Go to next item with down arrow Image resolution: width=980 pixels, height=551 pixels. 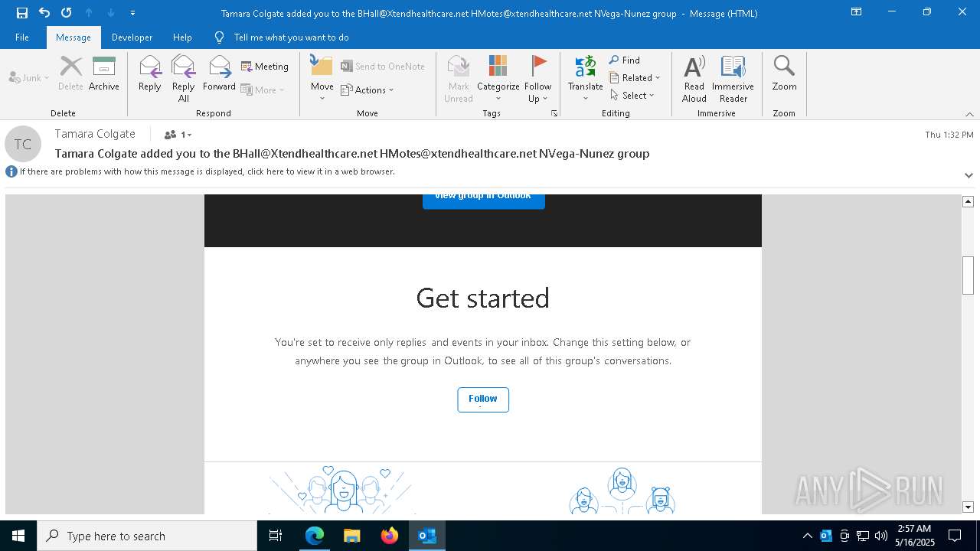click(x=111, y=13)
